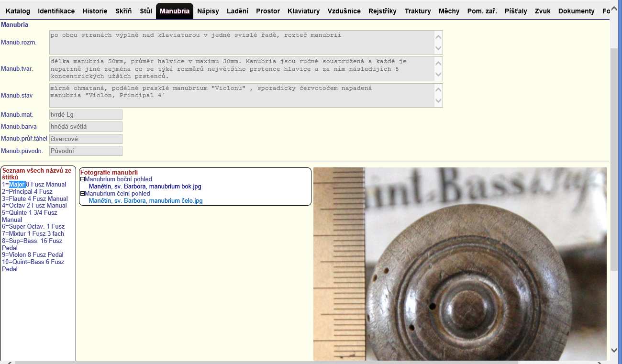Click the Fotografie manubrií heading

point(109,172)
